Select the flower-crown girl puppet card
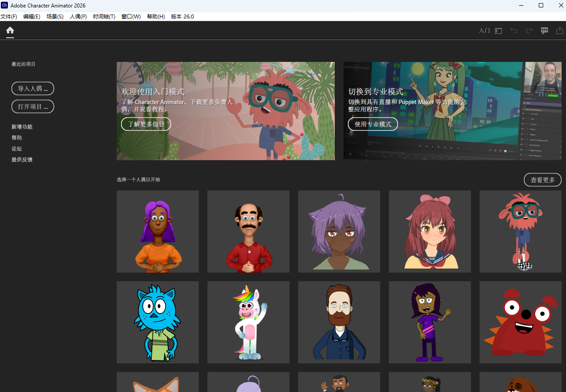Viewport: 566px width, 392px height. click(x=430, y=382)
